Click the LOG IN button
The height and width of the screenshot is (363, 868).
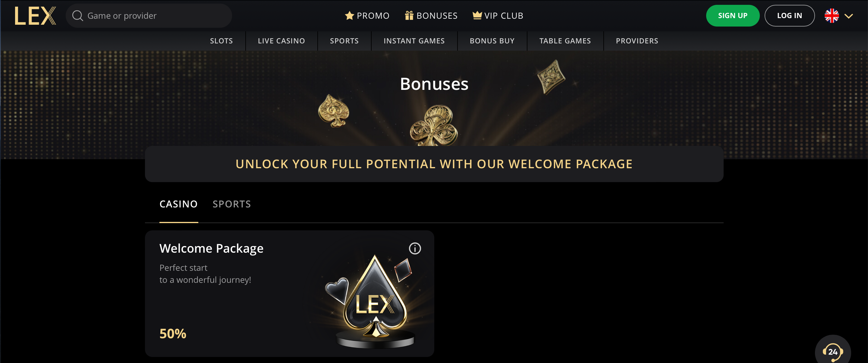(789, 16)
